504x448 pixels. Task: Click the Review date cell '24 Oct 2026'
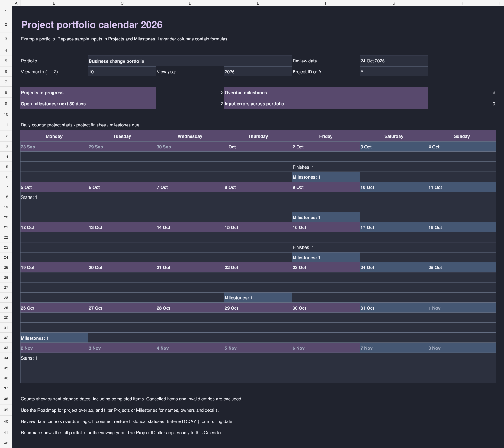point(394,61)
